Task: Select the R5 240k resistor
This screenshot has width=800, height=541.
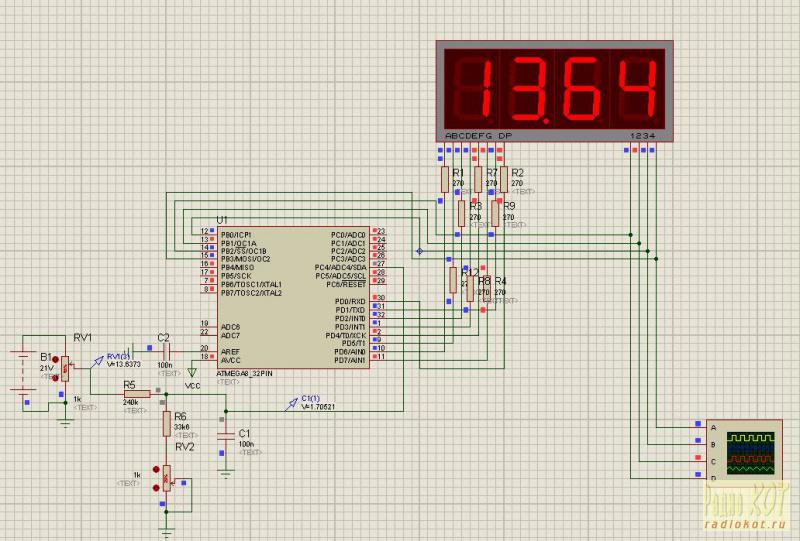Action: pyautogui.click(x=136, y=394)
